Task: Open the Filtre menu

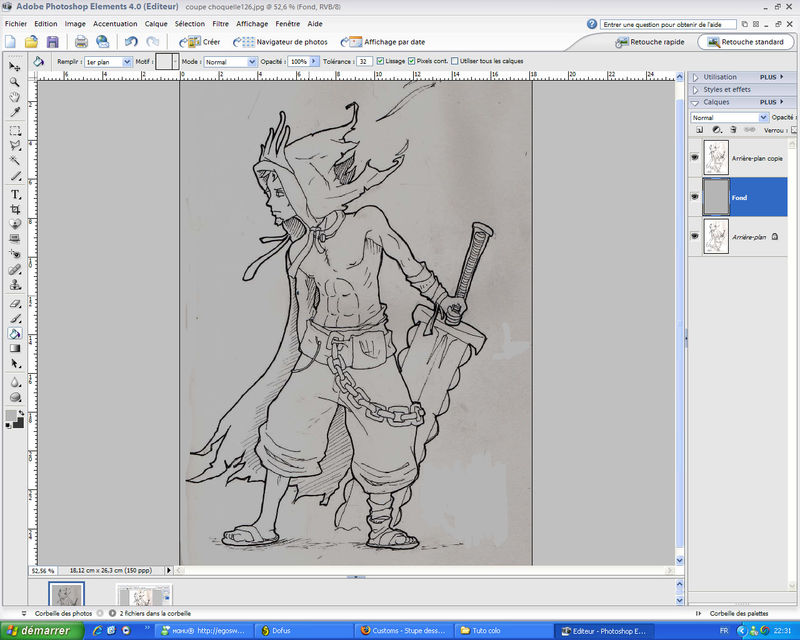Action: pos(220,24)
